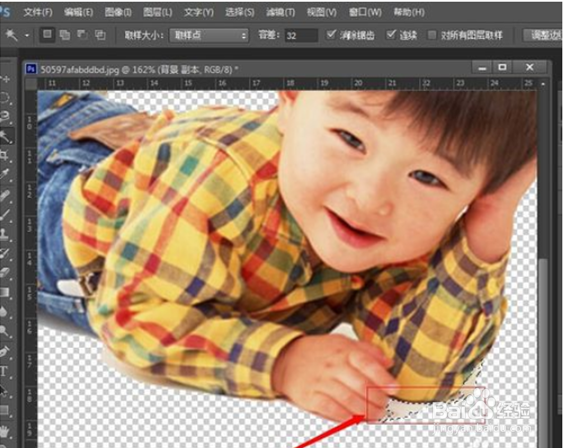
Task: Click the 容差 tolerance value field
Action: click(301, 35)
